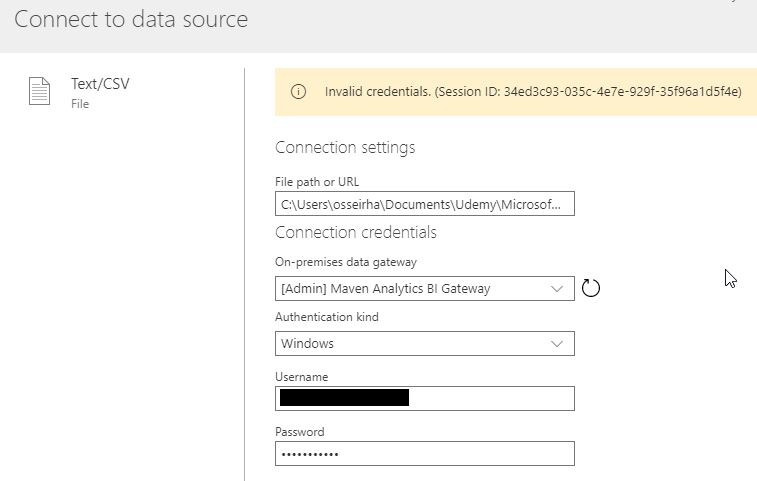Refresh the on-premises gateway list
757x481 pixels.
pyautogui.click(x=590, y=288)
